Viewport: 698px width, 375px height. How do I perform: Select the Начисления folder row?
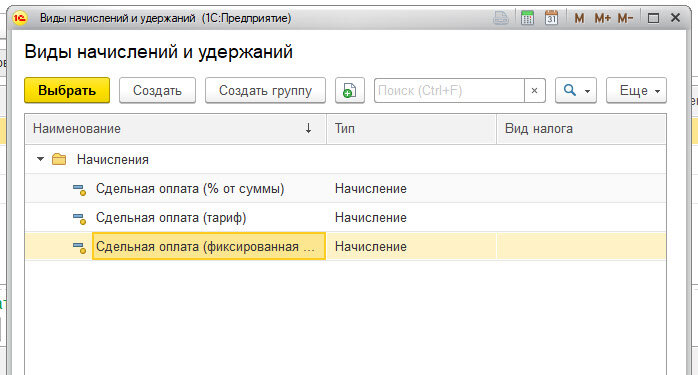point(345,159)
